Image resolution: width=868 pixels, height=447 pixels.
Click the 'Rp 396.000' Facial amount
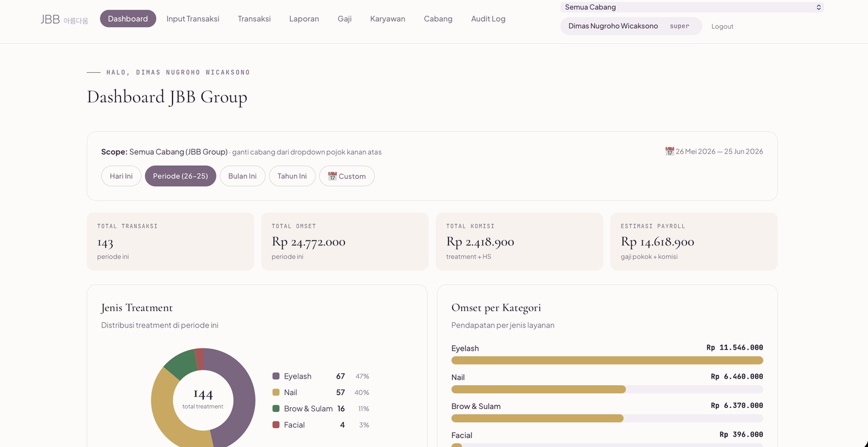(741, 435)
